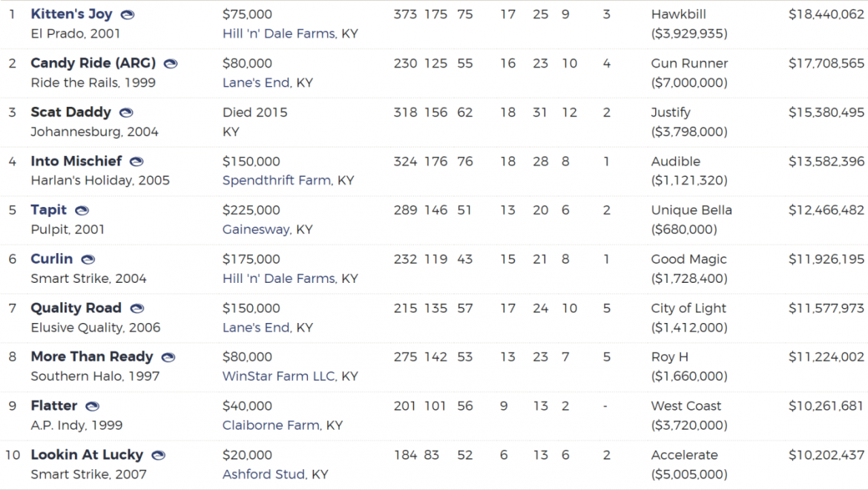Screen dimensions: 868x490
Task: Click the eye icon next to Into Mischief
Action: click(x=137, y=162)
